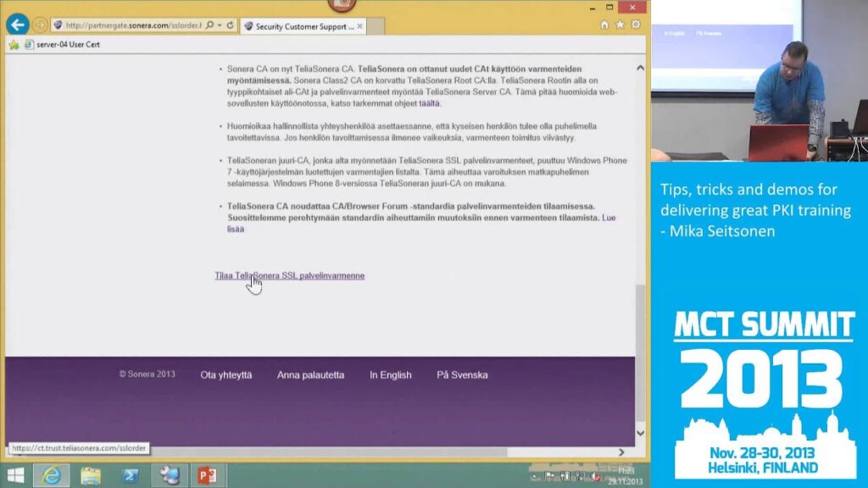Click the search magnifier in address bar
868x488 pixels.
[210, 25]
